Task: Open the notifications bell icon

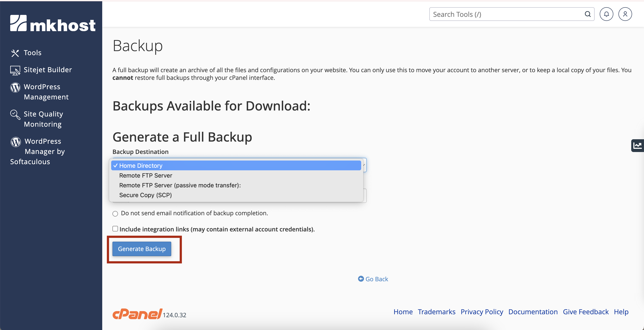Action: point(606,14)
